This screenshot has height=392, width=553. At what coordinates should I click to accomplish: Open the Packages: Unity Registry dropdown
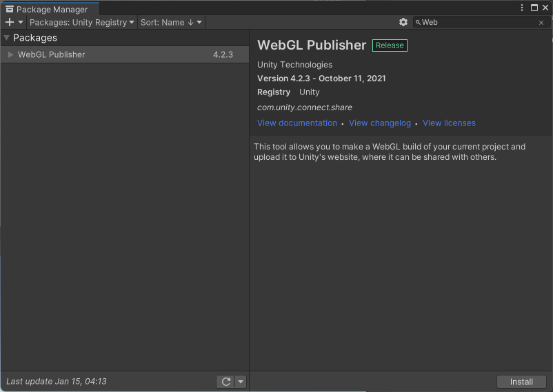tap(82, 22)
